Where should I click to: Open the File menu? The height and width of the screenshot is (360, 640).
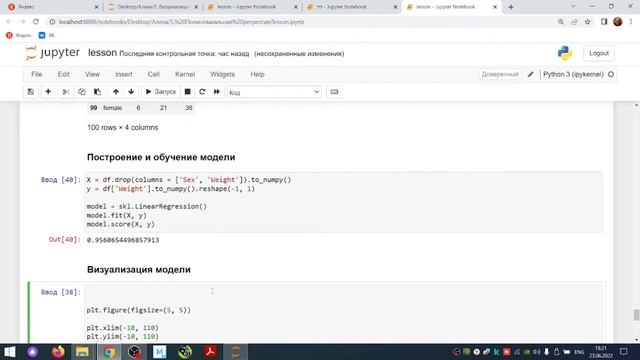coord(37,74)
